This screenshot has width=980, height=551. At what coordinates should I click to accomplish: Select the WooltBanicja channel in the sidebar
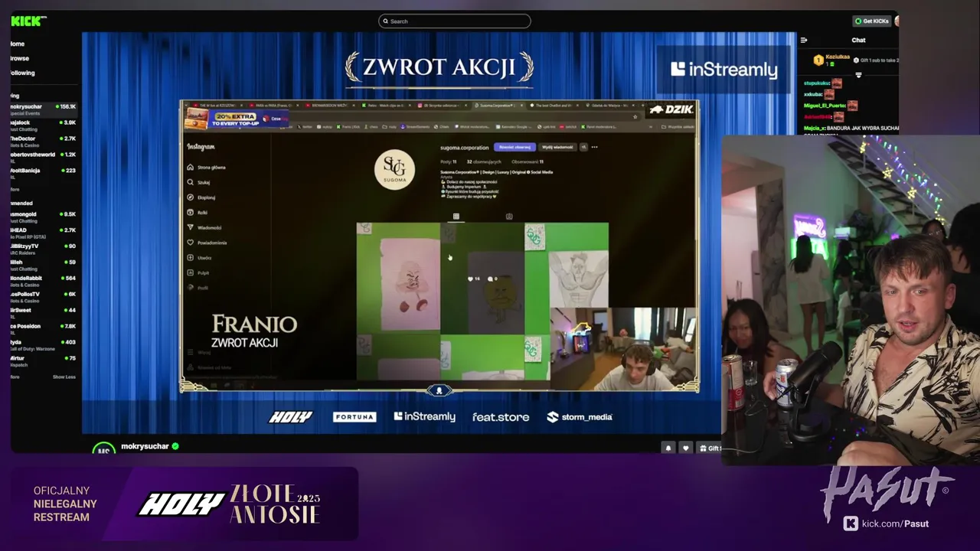click(x=44, y=173)
